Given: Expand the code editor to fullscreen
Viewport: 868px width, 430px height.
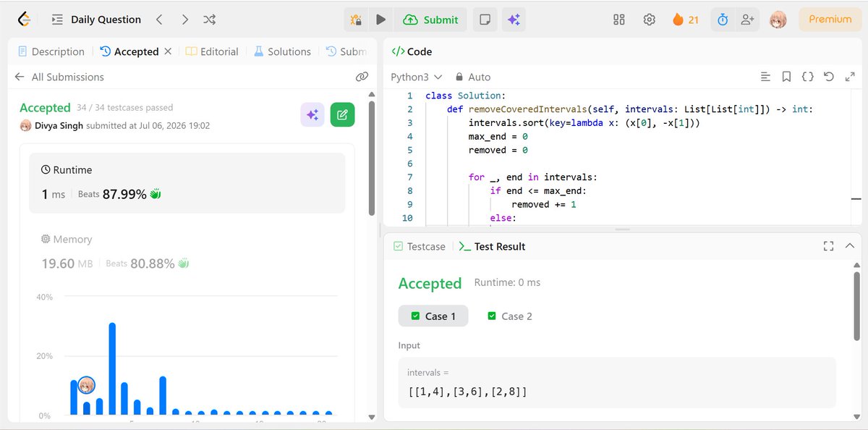Looking at the screenshot, I should tap(850, 77).
